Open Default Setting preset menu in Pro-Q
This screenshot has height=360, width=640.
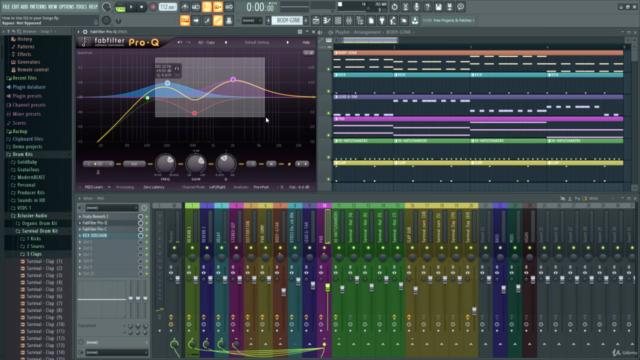256,42
